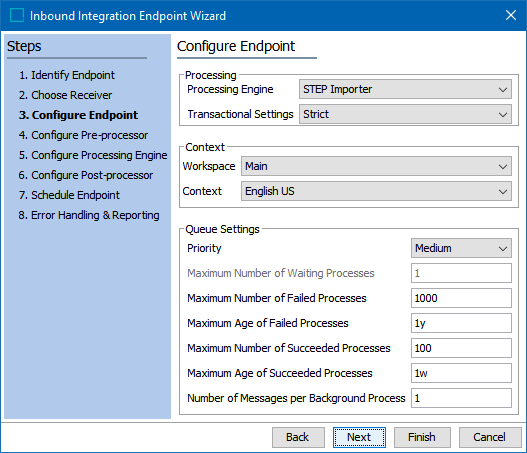Open the Workspace dropdown showing Main
Viewport: 527px width, 453px height.
pyautogui.click(x=376, y=166)
